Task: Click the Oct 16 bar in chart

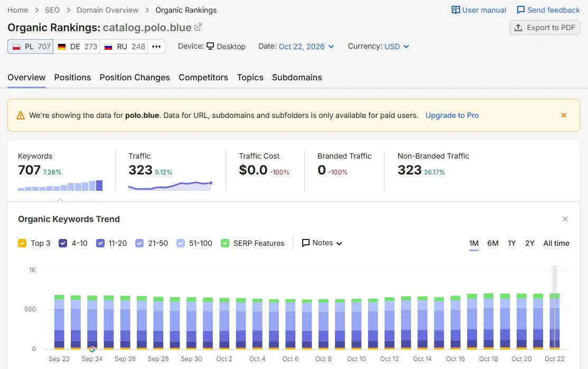Action: (x=455, y=322)
